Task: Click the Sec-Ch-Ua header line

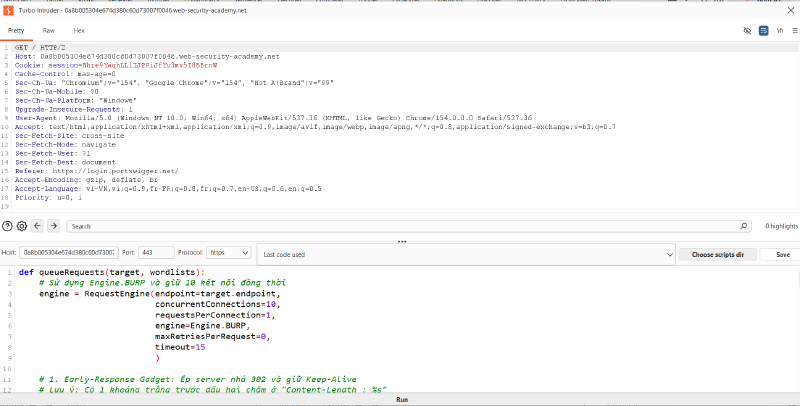Action: [174, 83]
